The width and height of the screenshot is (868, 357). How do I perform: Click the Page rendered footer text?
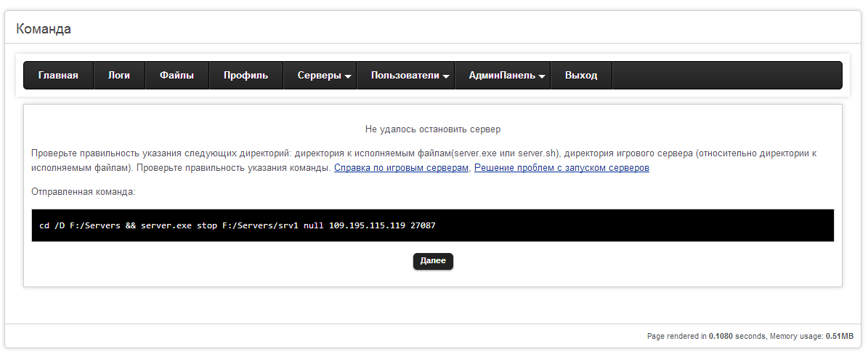tap(749, 337)
